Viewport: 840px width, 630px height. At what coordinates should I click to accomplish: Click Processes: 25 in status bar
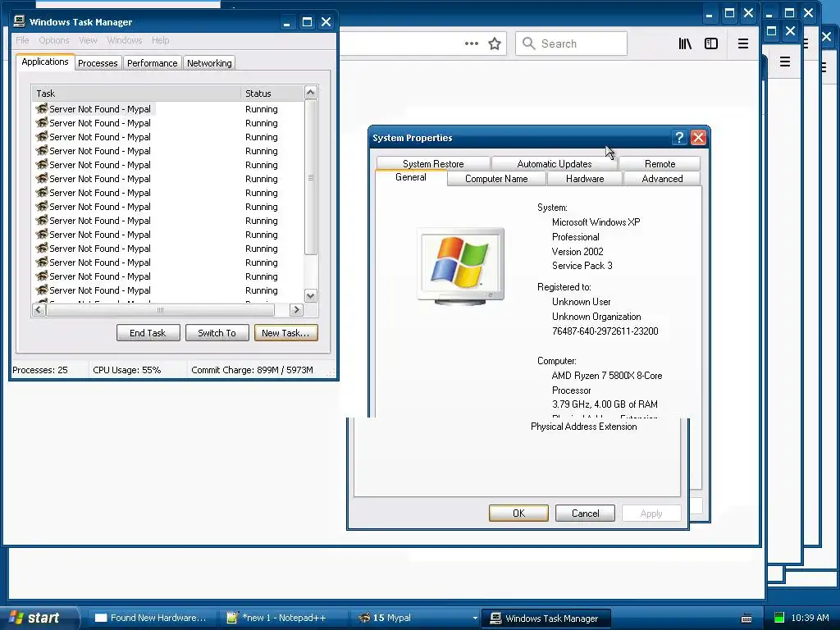pyautogui.click(x=40, y=370)
